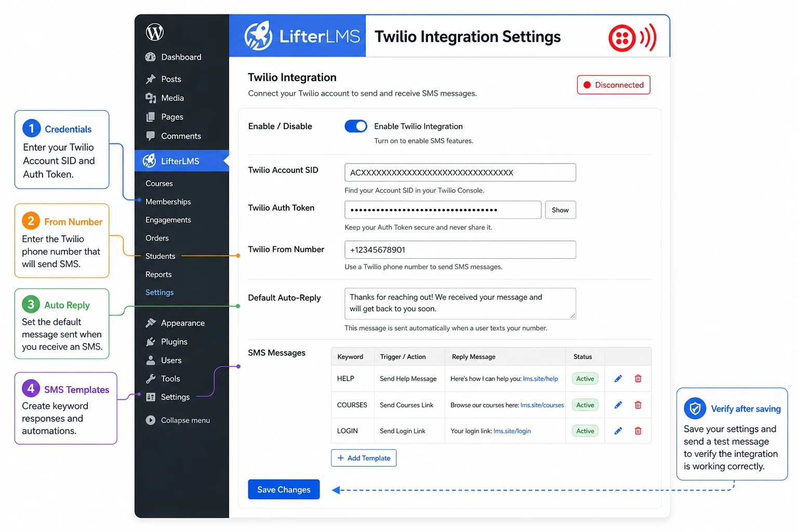Viewport: 798px width, 532px height.
Task: Follow the lms.site/courses link
Action: pos(542,405)
